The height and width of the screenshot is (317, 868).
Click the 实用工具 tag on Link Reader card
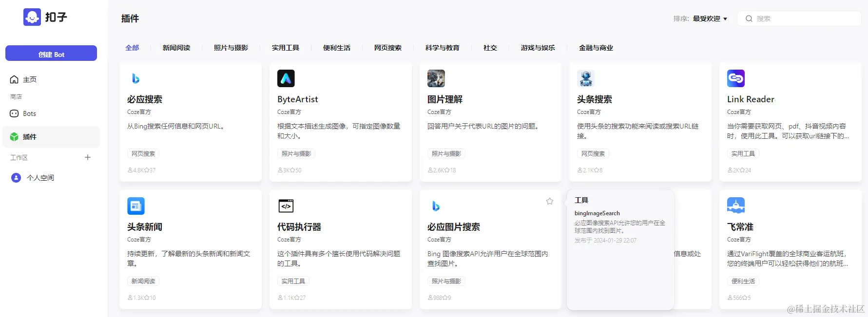pos(743,153)
